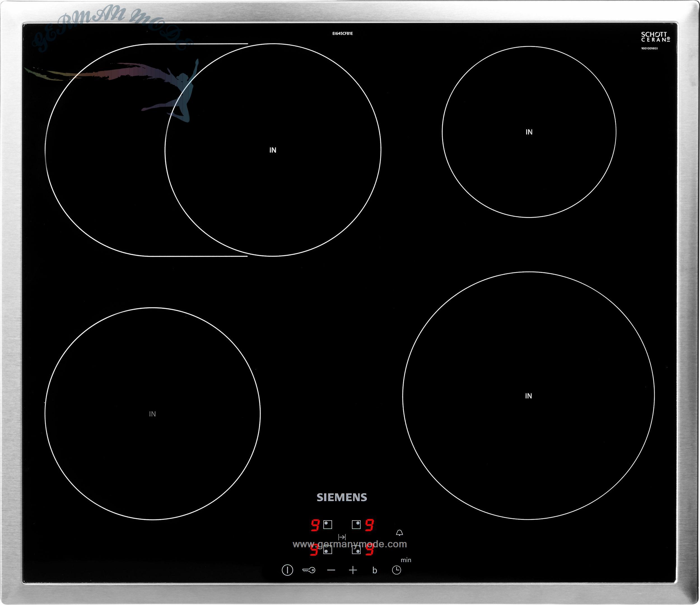Viewport: 700px width, 605px height.
Task: Tap the 'IN' label of the top-left oval zone
Action: [x=273, y=150]
